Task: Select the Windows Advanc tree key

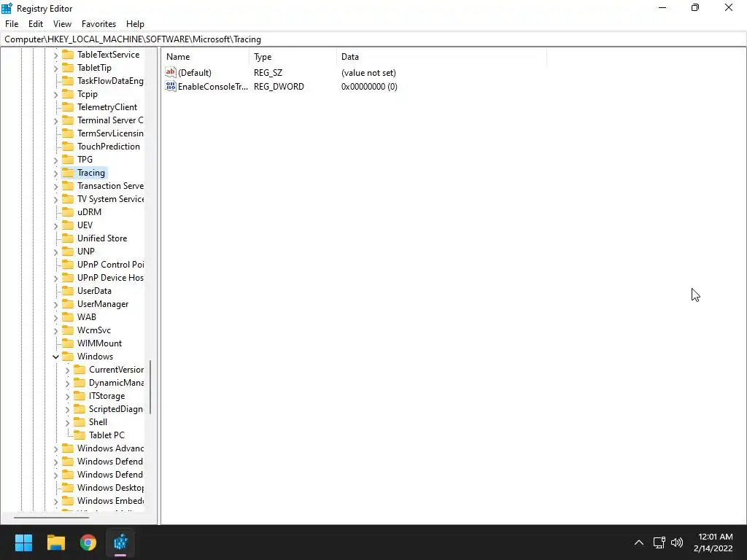Action: [111, 448]
